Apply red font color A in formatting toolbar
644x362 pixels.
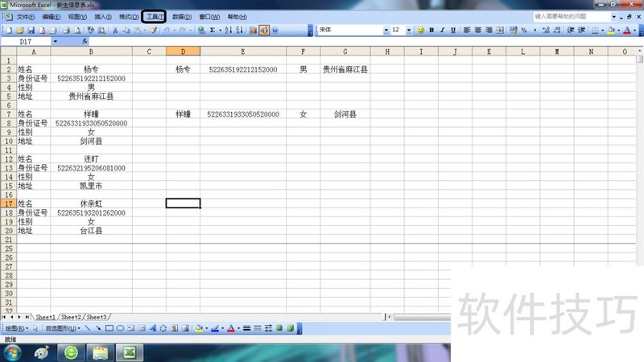pos(627,30)
